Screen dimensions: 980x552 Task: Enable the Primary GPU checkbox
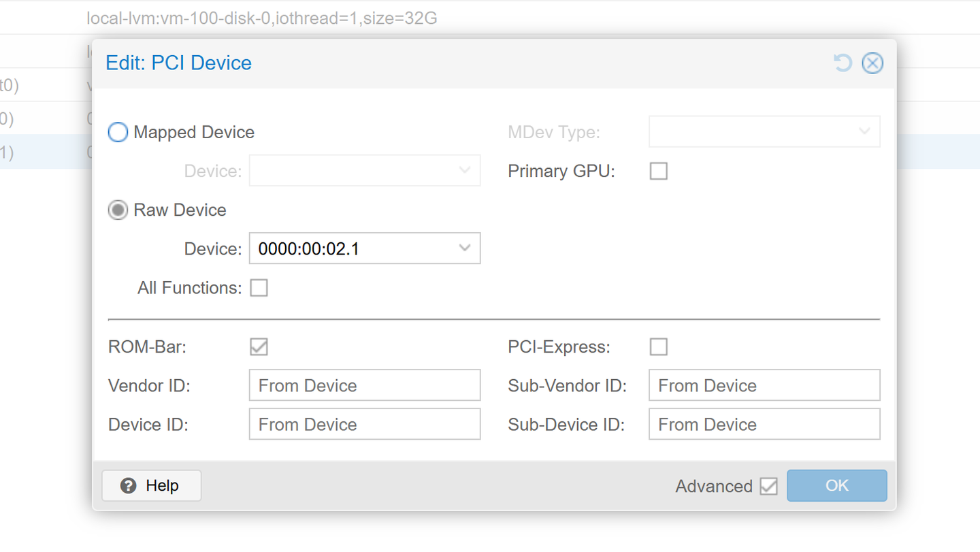pyautogui.click(x=658, y=171)
